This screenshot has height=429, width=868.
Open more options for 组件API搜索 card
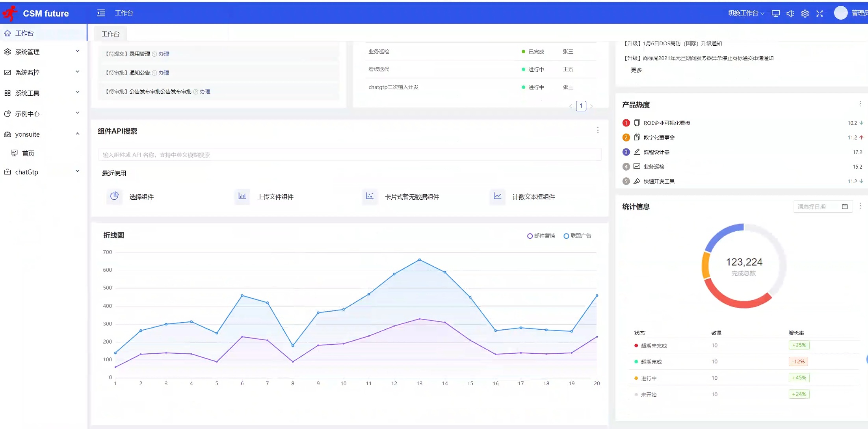click(598, 130)
